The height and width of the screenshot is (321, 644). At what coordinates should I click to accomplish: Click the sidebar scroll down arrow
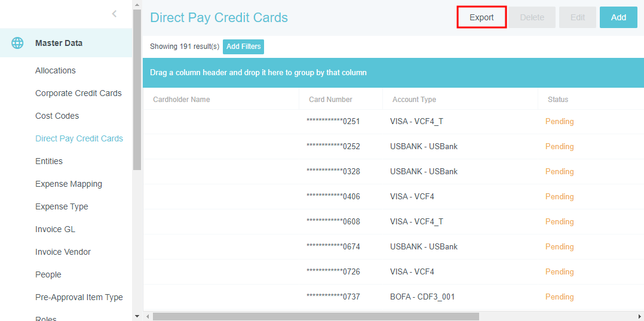click(x=137, y=316)
